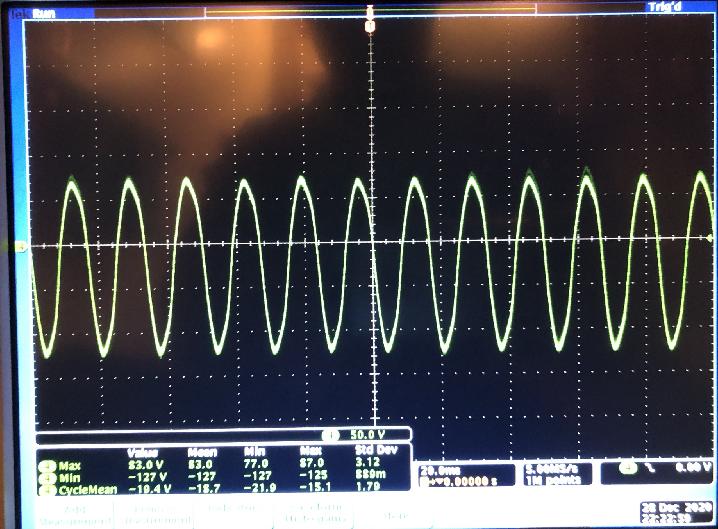Click the Std Dev column header
Viewport: 718px width, 529px height.
[x=376, y=450]
